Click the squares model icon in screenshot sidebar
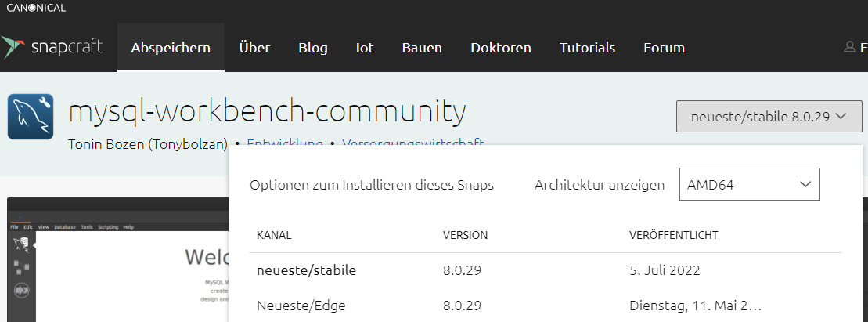 pyautogui.click(x=21, y=267)
